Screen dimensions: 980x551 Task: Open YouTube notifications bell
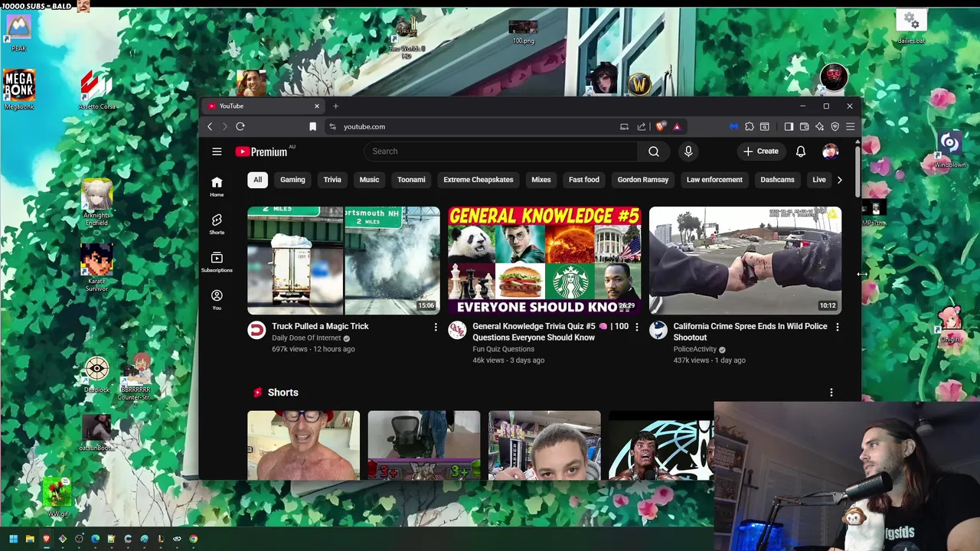800,152
